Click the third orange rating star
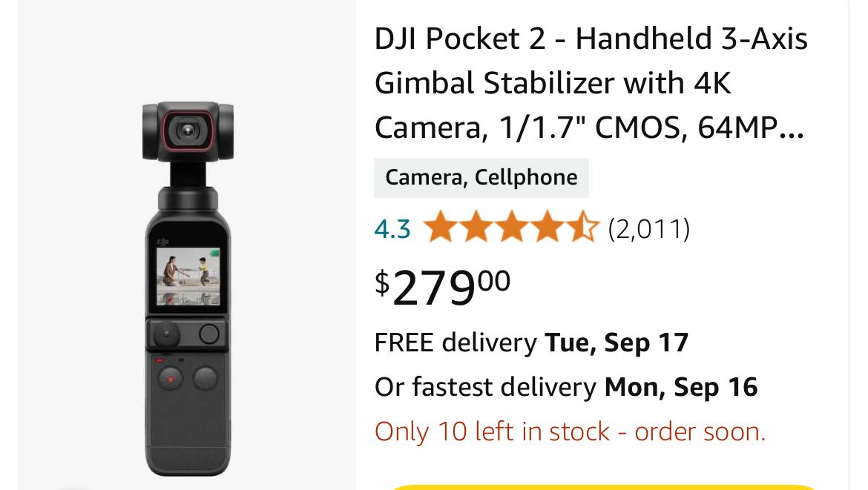This screenshot has height=490, width=868. pyautogui.click(x=512, y=227)
